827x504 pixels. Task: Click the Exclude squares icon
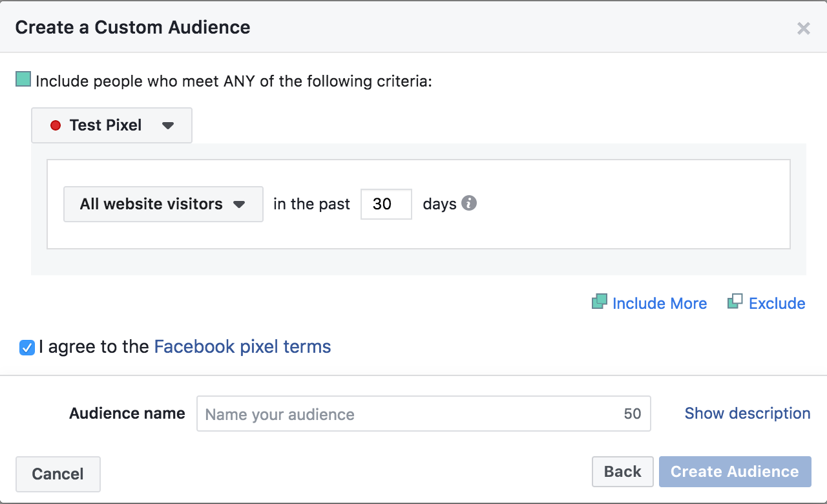[735, 302]
